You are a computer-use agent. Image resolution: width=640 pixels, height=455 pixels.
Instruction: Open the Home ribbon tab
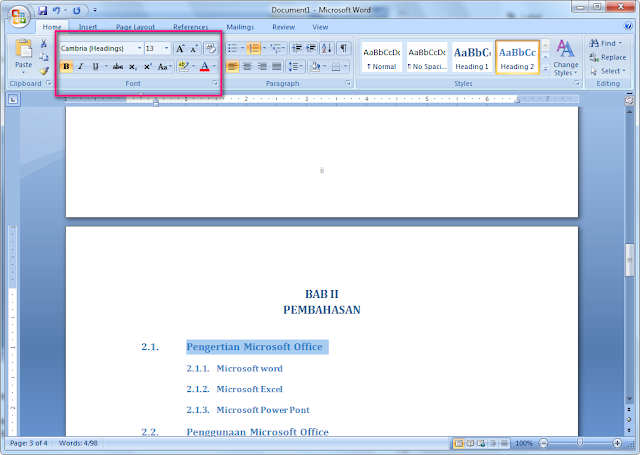[x=52, y=27]
